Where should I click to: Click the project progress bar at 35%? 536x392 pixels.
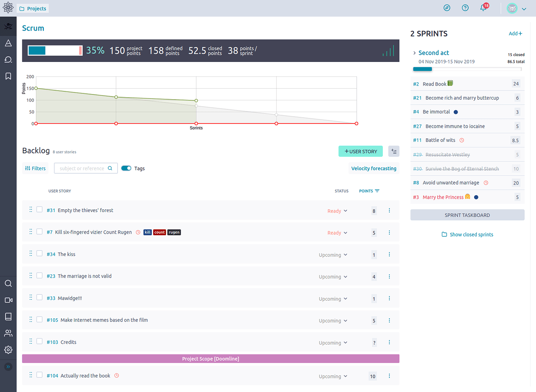click(55, 51)
